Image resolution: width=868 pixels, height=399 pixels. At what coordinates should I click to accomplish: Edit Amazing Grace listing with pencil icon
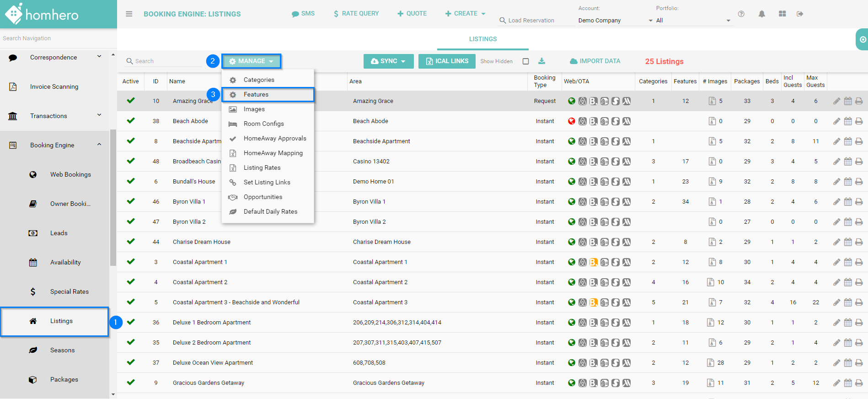click(836, 101)
